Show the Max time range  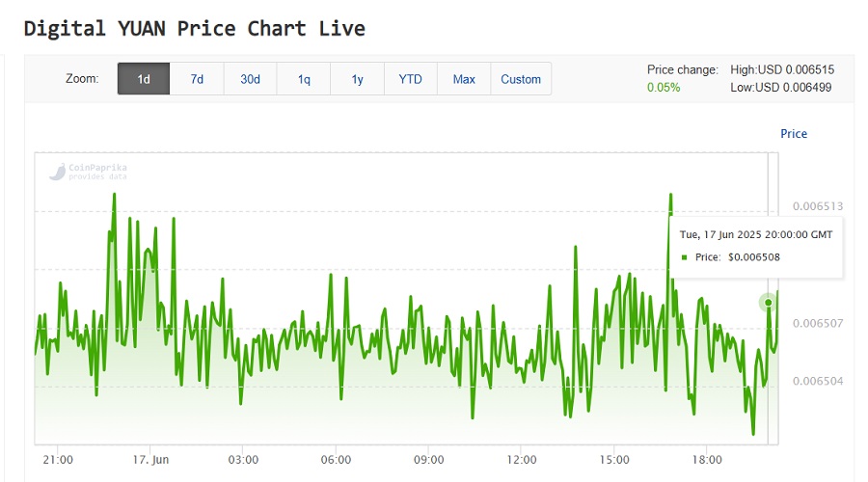tap(464, 79)
